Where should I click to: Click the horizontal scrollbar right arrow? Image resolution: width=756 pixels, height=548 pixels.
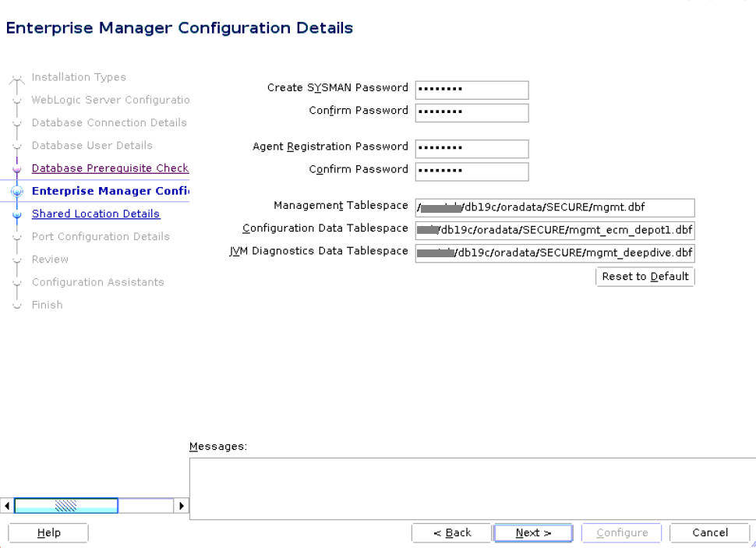pyautogui.click(x=182, y=505)
